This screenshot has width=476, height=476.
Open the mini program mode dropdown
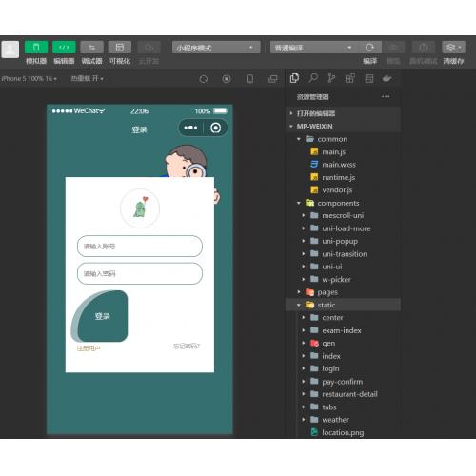point(216,48)
